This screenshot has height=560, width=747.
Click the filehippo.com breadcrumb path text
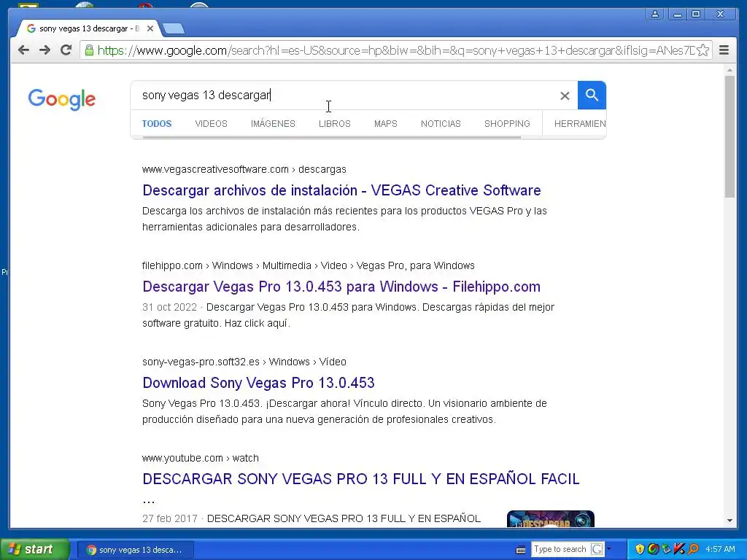[309, 265]
